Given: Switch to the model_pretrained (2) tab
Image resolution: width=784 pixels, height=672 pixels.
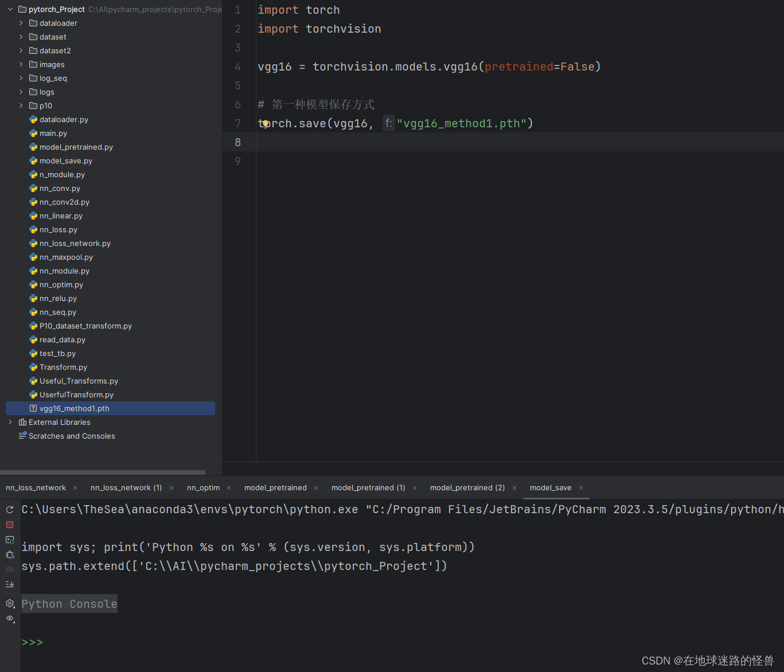Looking at the screenshot, I should pos(467,488).
